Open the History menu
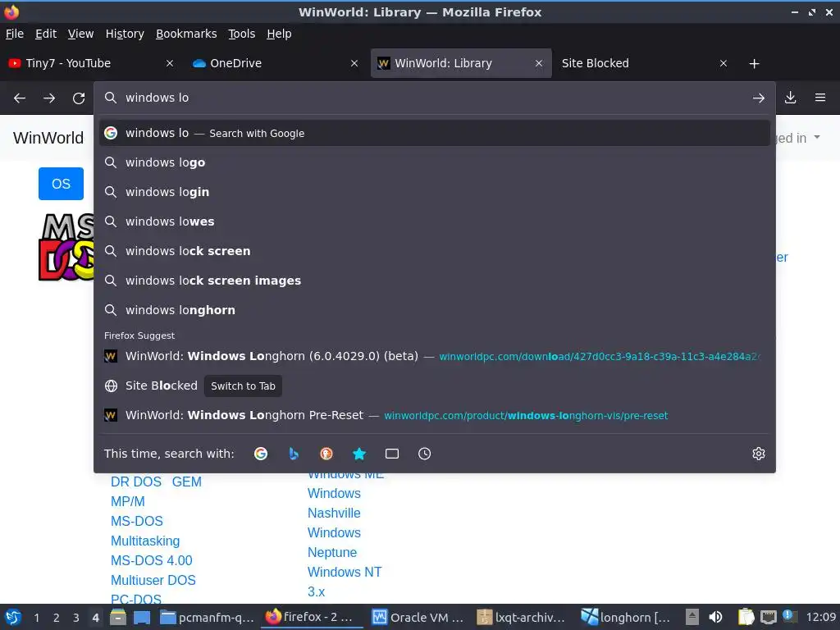Viewport: 840px width, 630px height. [x=125, y=34]
